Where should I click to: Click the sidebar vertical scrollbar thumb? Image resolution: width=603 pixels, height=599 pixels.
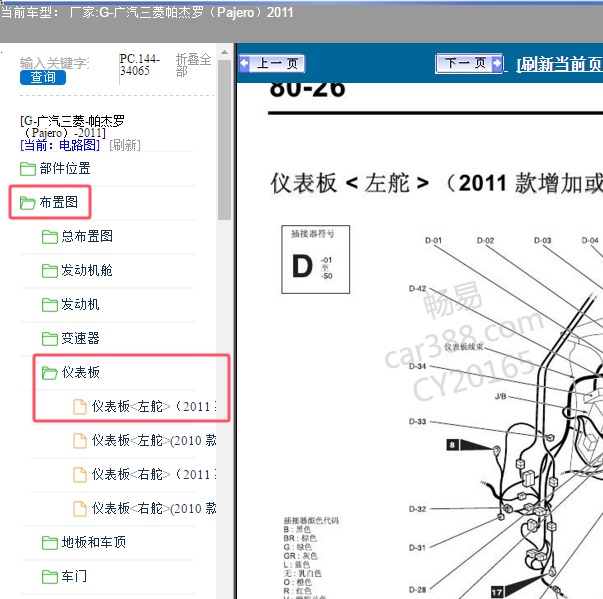point(224,140)
